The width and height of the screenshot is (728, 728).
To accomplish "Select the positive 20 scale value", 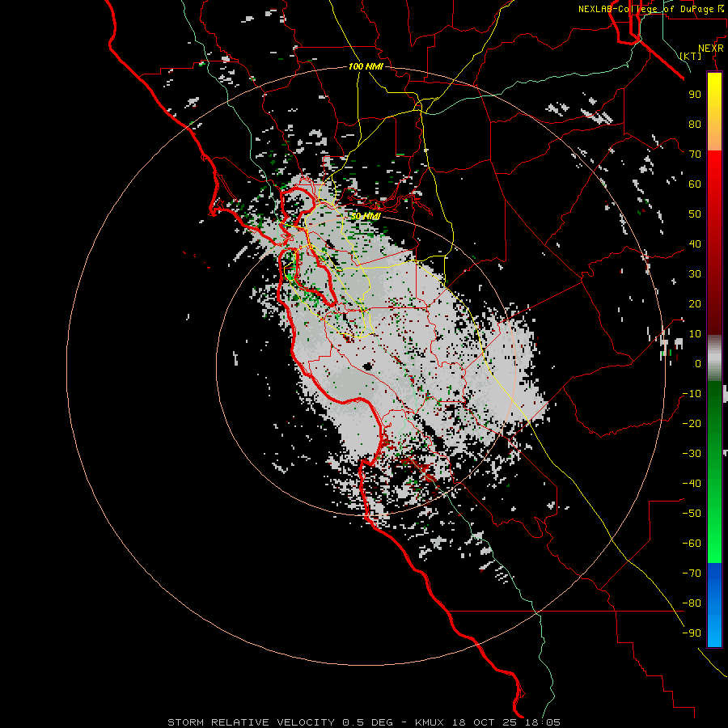I will coord(695,303).
